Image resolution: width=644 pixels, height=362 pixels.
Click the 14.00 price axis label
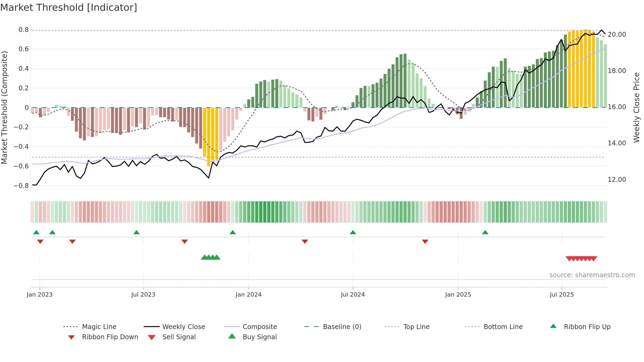617,143
